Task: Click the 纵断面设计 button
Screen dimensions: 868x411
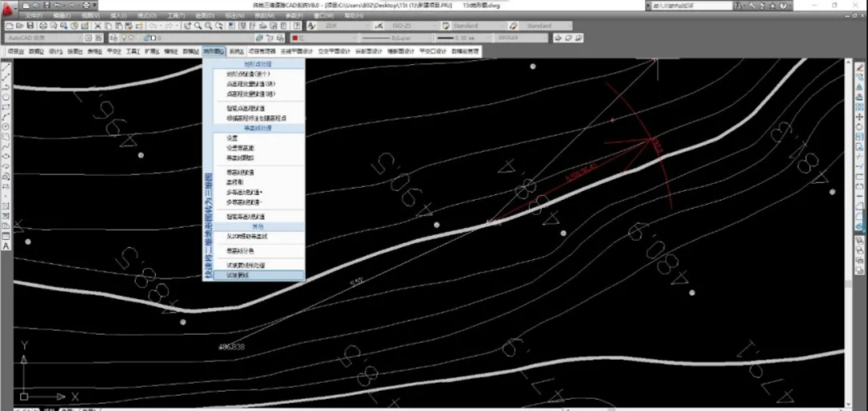Action: (x=369, y=51)
